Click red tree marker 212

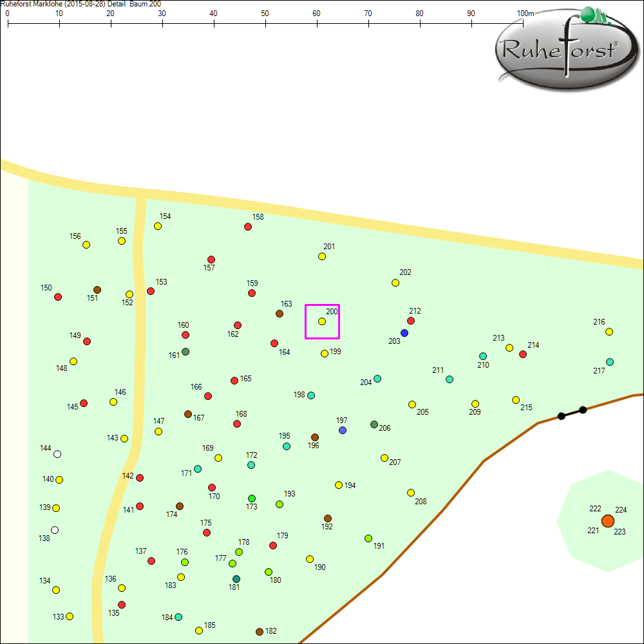[411, 321]
